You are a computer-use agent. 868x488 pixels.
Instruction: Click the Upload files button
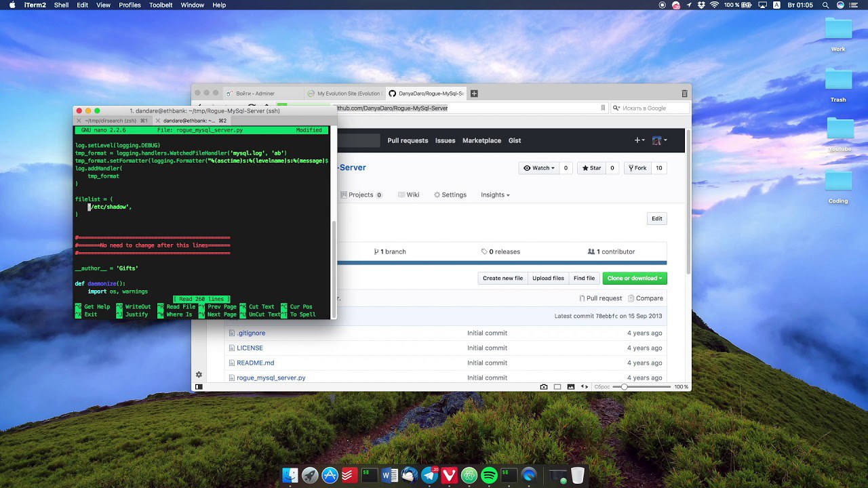548,278
